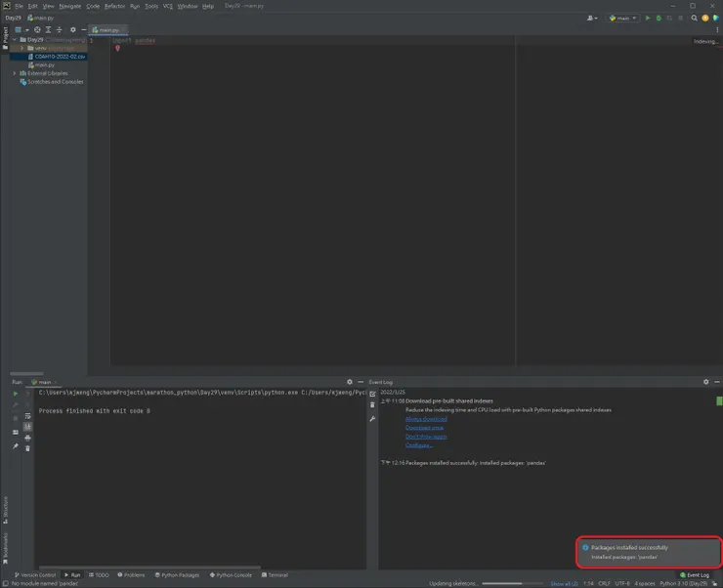The width and height of the screenshot is (723, 588).
Task: Open the main run configuration dropdown
Action: tap(622, 18)
